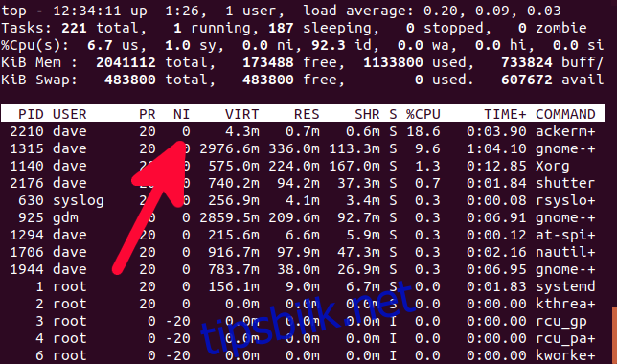Click the NI column header
The image size is (617, 364).
pyautogui.click(x=181, y=114)
